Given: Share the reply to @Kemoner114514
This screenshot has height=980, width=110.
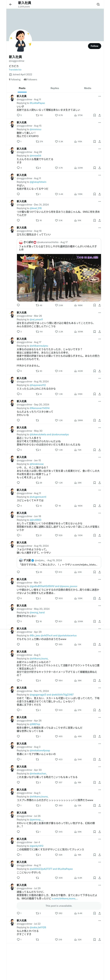Looking at the screenshot, I should [99, 420].
